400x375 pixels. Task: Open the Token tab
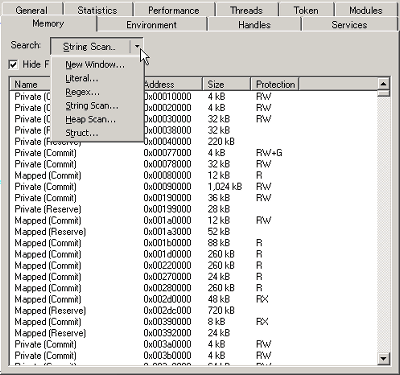306,10
